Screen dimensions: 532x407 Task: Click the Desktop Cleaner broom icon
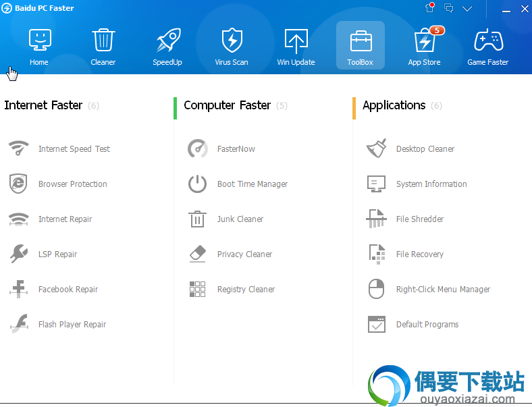pos(376,148)
